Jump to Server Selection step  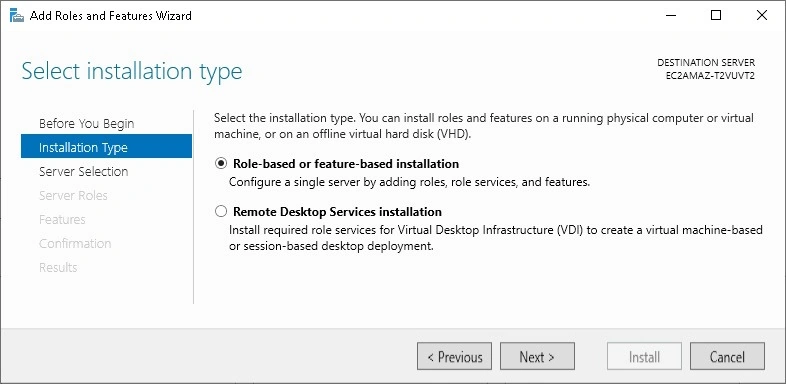coord(83,171)
